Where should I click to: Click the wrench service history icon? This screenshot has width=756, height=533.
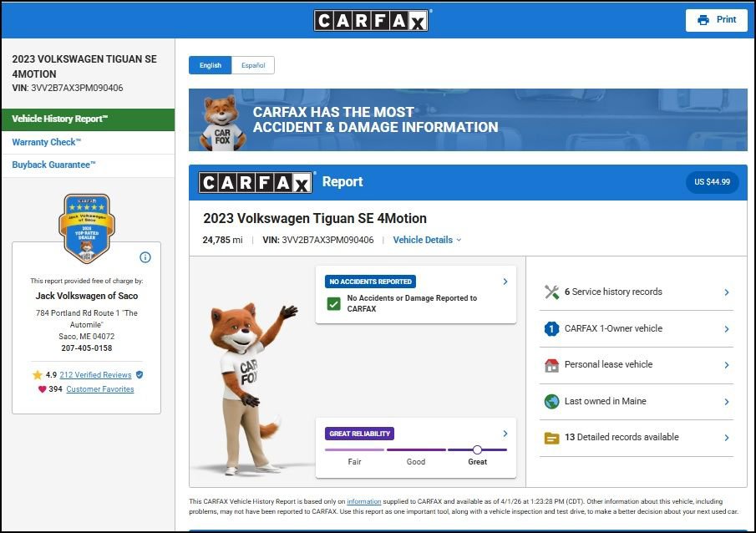(x=551, y=292)
